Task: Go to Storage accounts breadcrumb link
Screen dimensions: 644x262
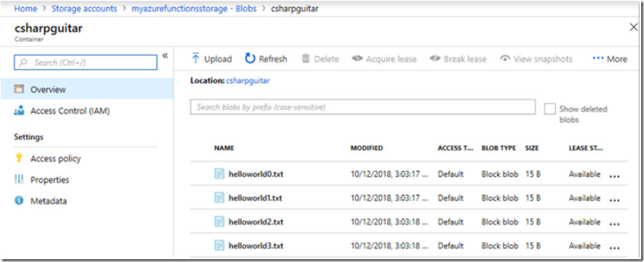Action: (x=84, y=8)
